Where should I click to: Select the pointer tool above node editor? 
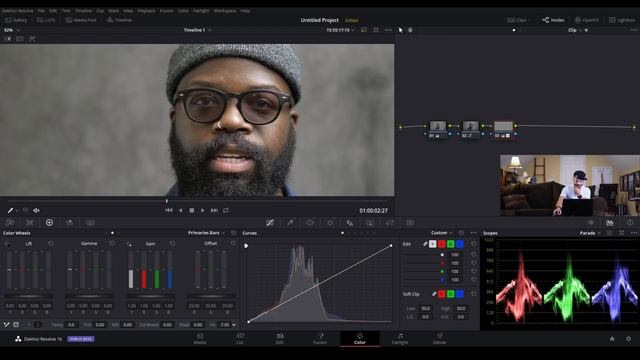coord(400,30)
